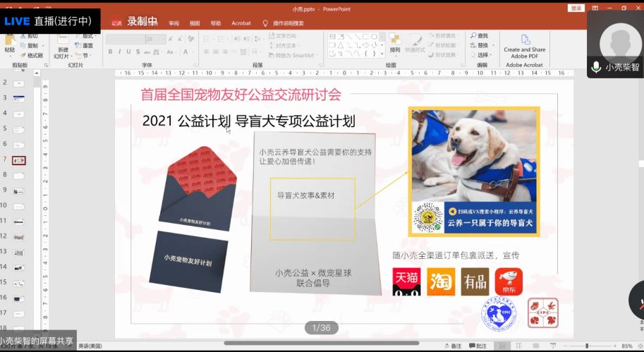
Task: Switch to Slide Sorter view in the status bar
Action: coord(519,346)
